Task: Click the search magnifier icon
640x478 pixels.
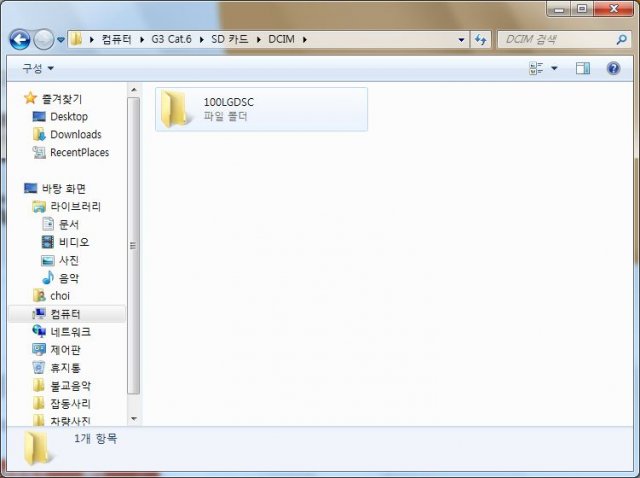Action: (x=621, y=40)
